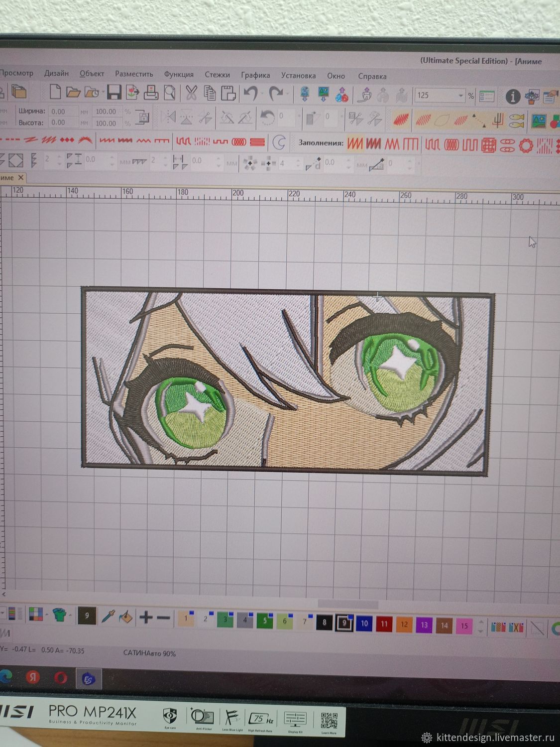Open the Стежки menu
The image size is (560, 747).
[218, 75]
